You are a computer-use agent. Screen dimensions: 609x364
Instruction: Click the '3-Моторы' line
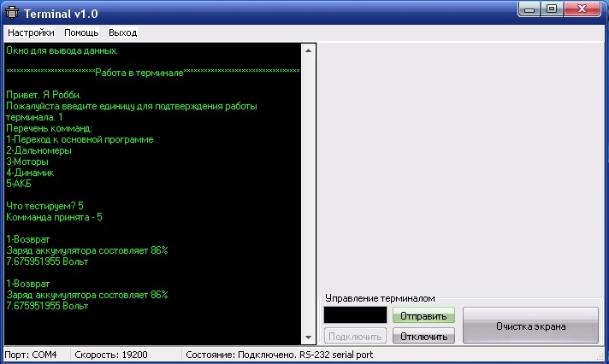[x=27, y=161]
